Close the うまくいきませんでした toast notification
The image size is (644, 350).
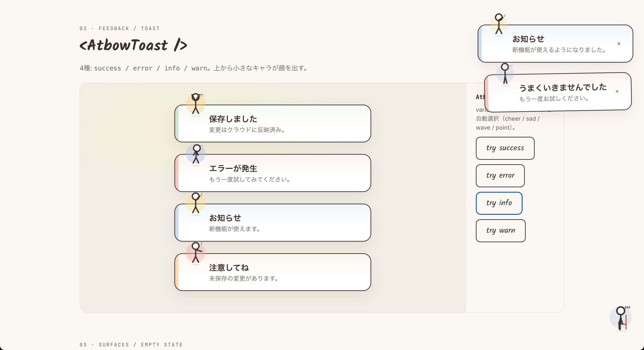click(617, 91)
